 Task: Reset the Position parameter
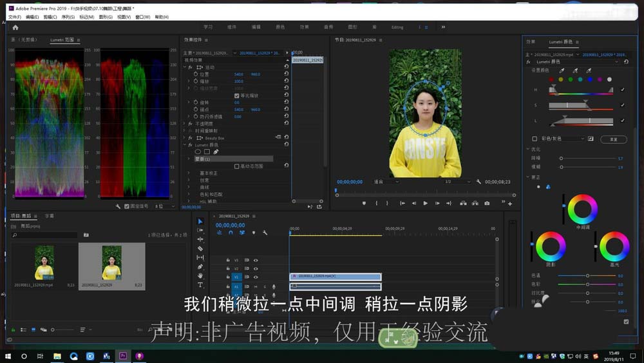[287, 74]
